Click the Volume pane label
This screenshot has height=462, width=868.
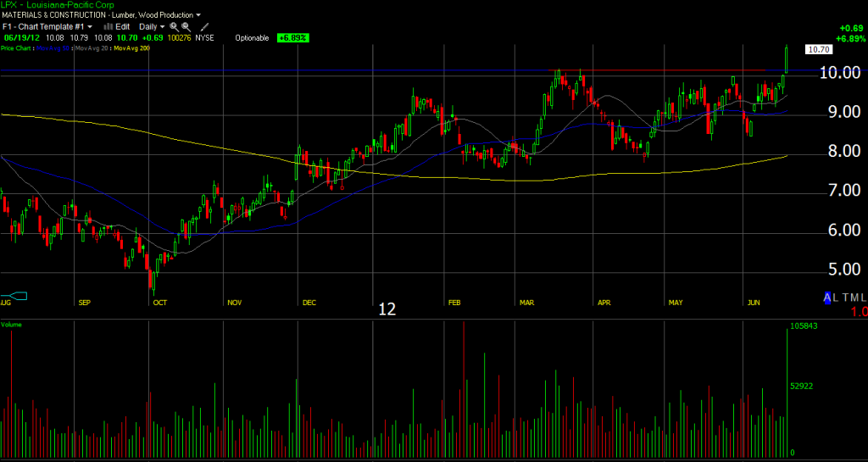pyautogui.click(x=12, y=325)
